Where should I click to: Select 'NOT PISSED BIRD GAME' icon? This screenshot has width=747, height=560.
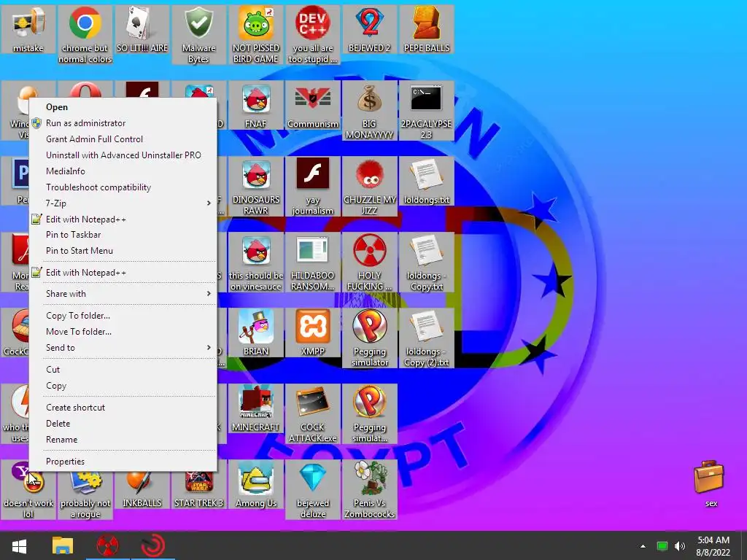(256, 35)
